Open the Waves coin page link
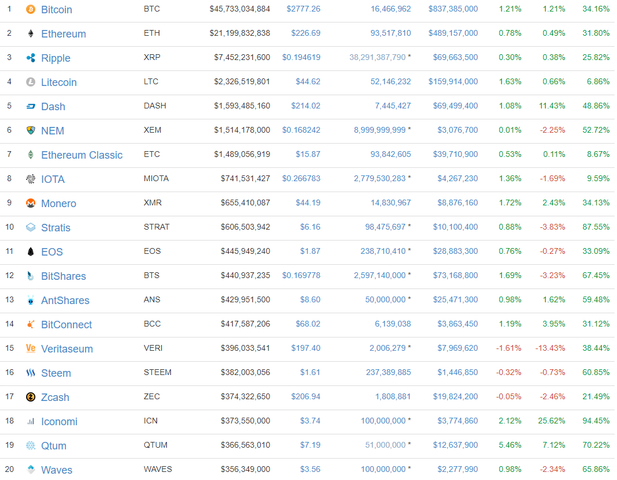The image size is (617, 480). coord(57,470)
